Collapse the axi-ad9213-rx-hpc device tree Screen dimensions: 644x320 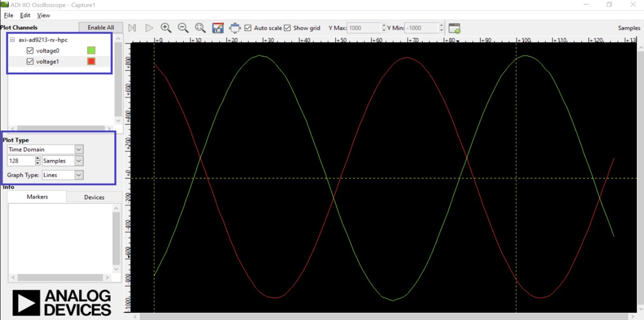pos(12,40)
